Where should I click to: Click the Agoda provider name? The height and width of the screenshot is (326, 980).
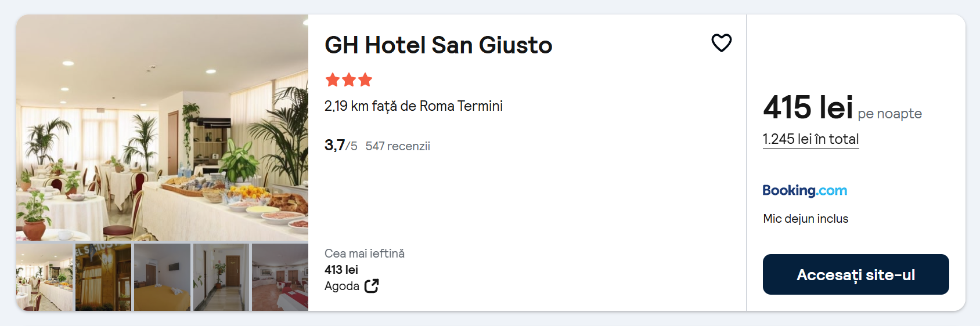coord(342,286)
